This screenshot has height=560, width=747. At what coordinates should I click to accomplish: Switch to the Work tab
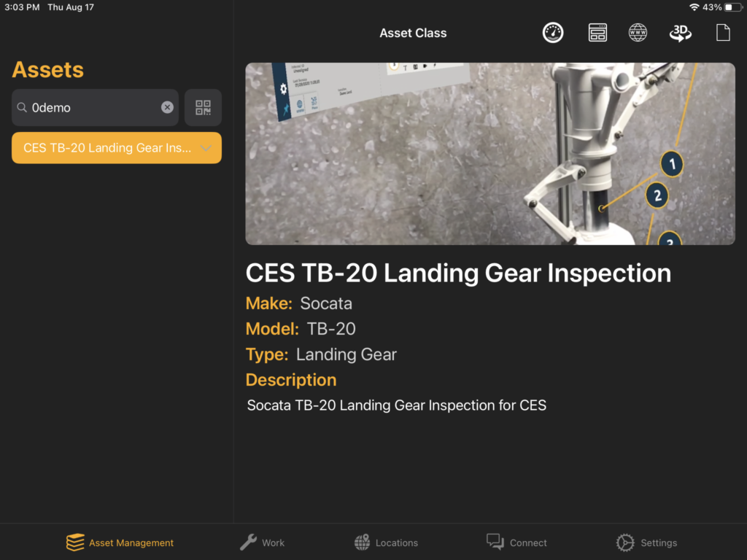pos(262,542)
